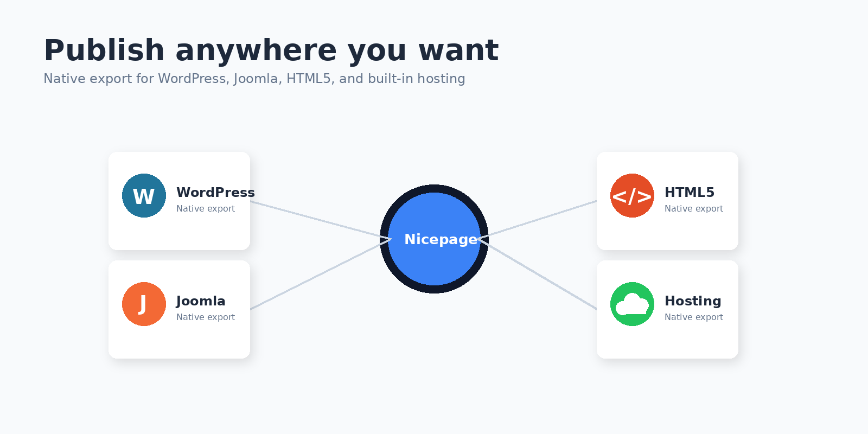Open the Joomla card title
Screen dimensions: 868x434
click(x=201, y=301)
